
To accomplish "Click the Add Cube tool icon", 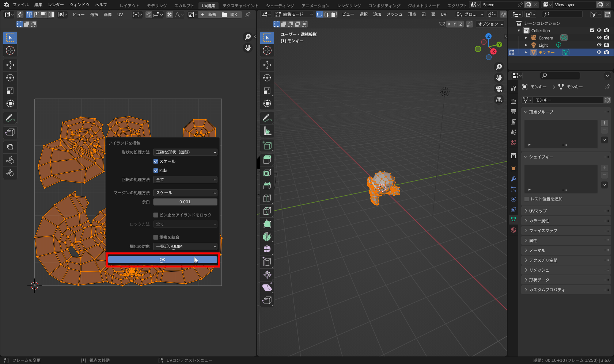I will (x=267, y=145).
